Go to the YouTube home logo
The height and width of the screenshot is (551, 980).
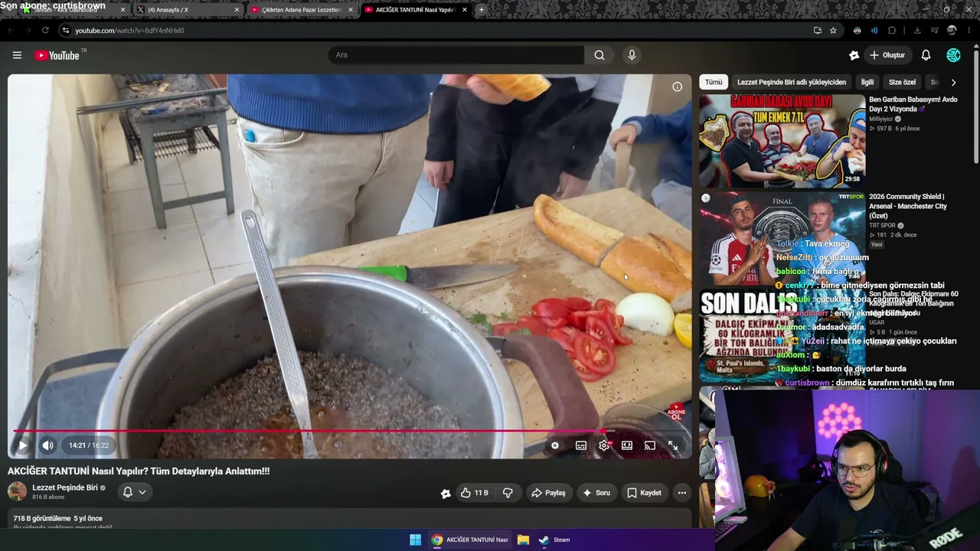point(58,55)
